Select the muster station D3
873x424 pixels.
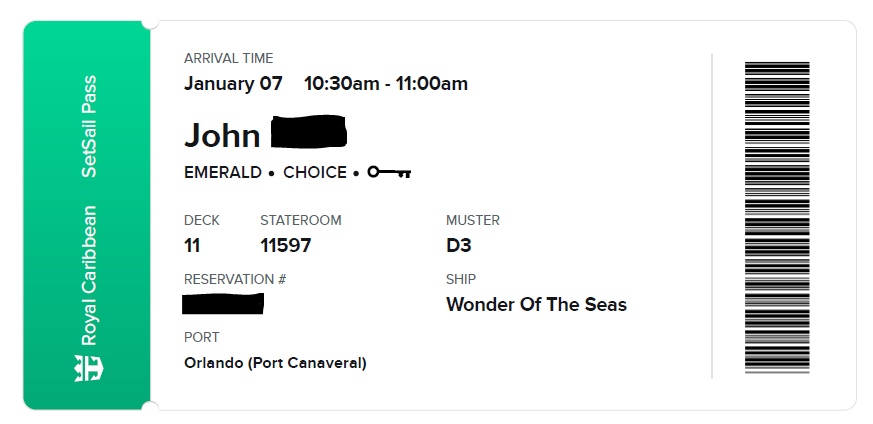[x=458, y=245]
